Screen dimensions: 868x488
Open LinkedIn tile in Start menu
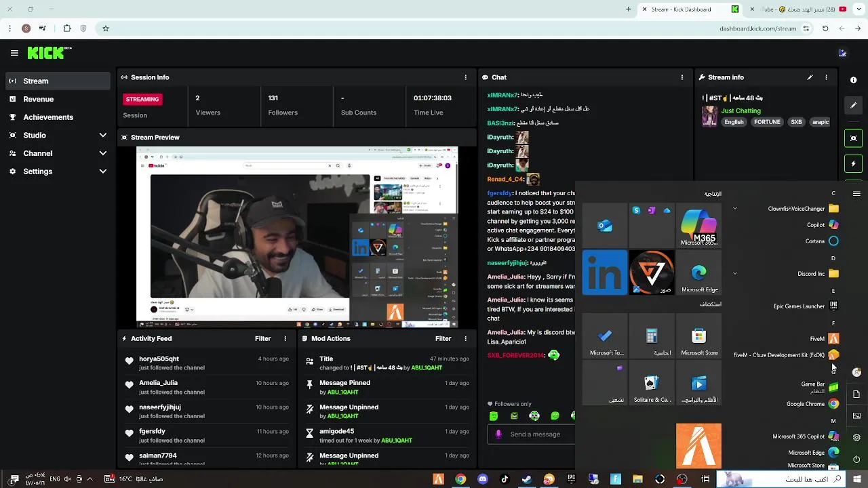(605, 272)
